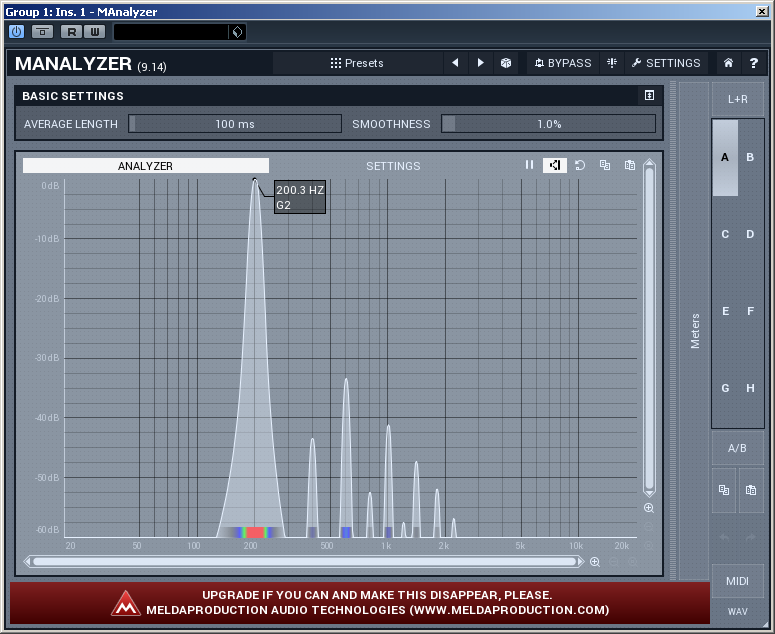775x634 pixels.
Task: Open help with the question mark icon
Action: (753, 63)
